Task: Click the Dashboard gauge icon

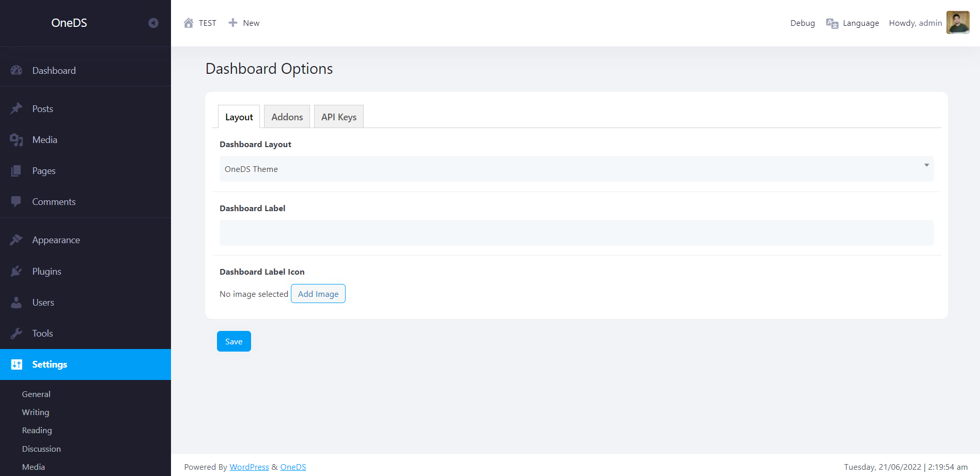Action: pos(17,70)
